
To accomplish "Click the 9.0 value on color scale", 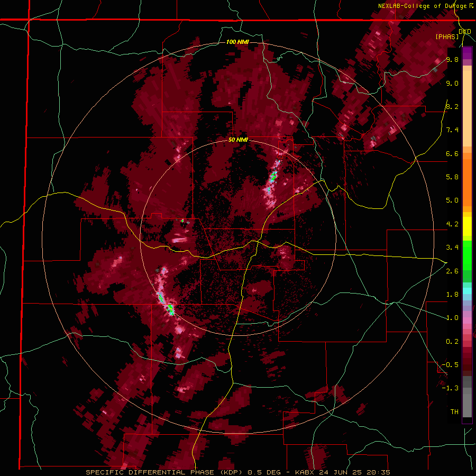I will [452, 83].
